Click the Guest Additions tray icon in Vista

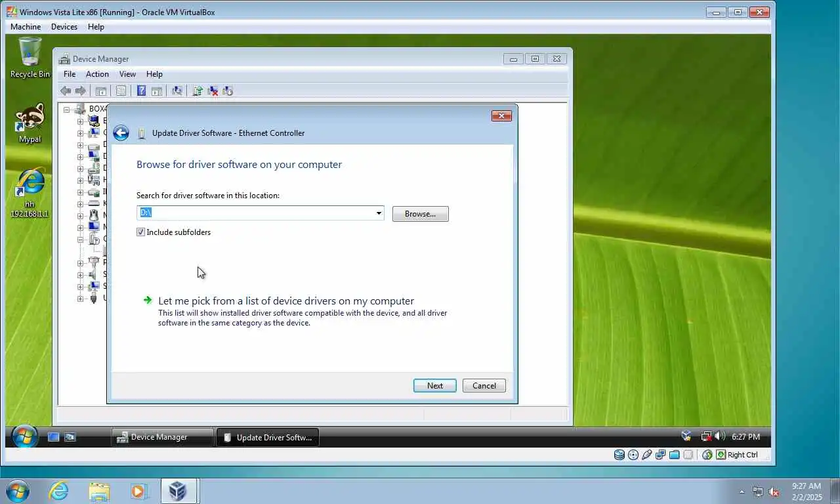686,436
